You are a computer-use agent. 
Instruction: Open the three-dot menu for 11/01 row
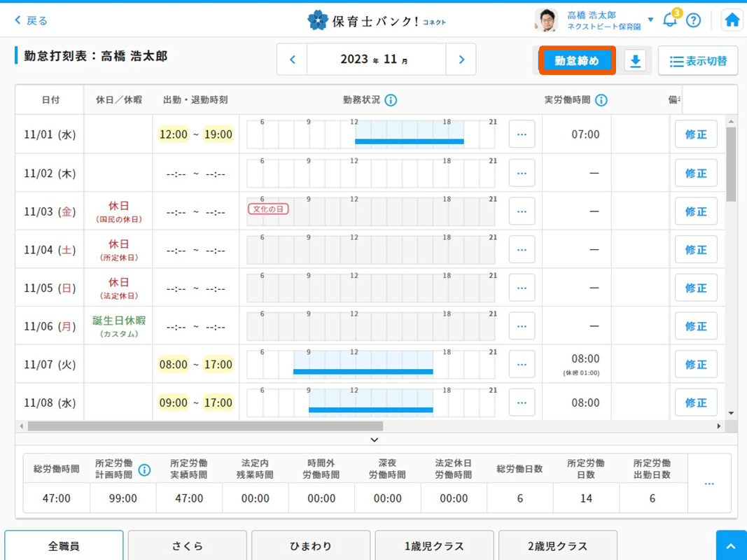click(x=522, y=134)
